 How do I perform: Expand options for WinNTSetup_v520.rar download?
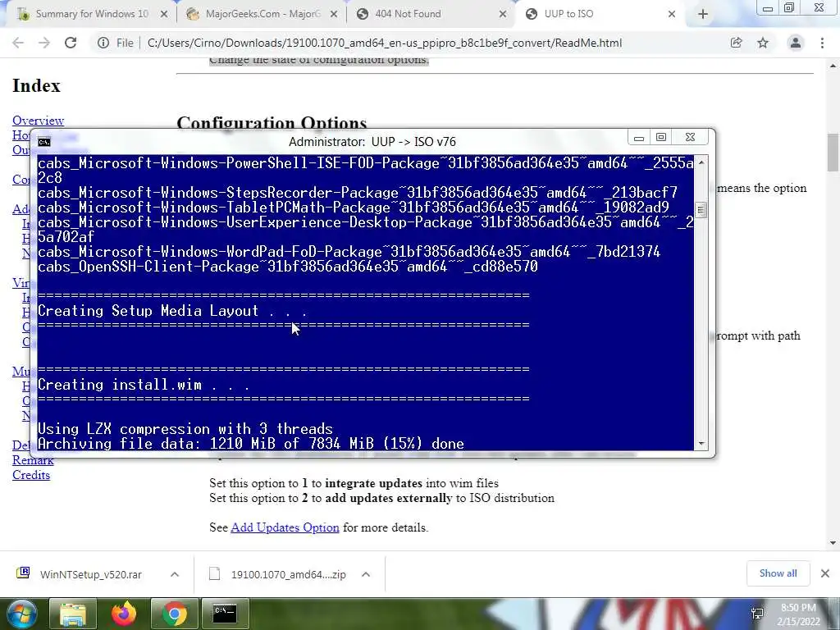[175, 574]
